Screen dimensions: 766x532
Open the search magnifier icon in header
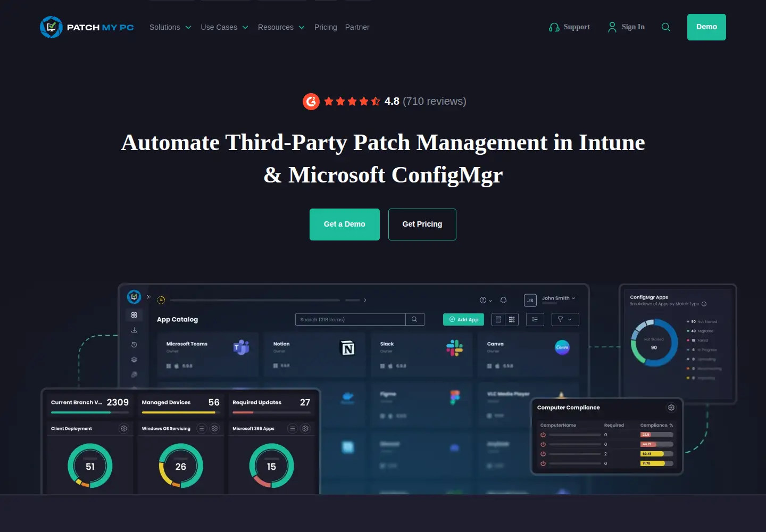coord(665,27)
